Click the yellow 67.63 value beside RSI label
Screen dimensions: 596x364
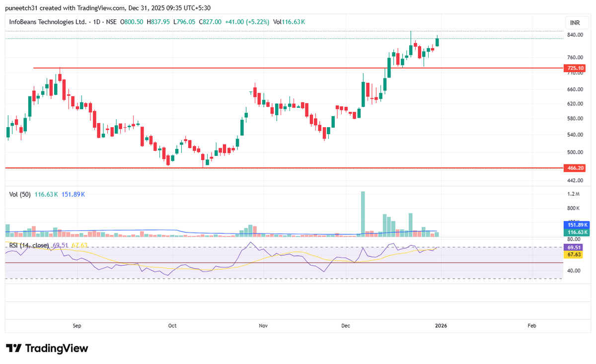(80, 245)
